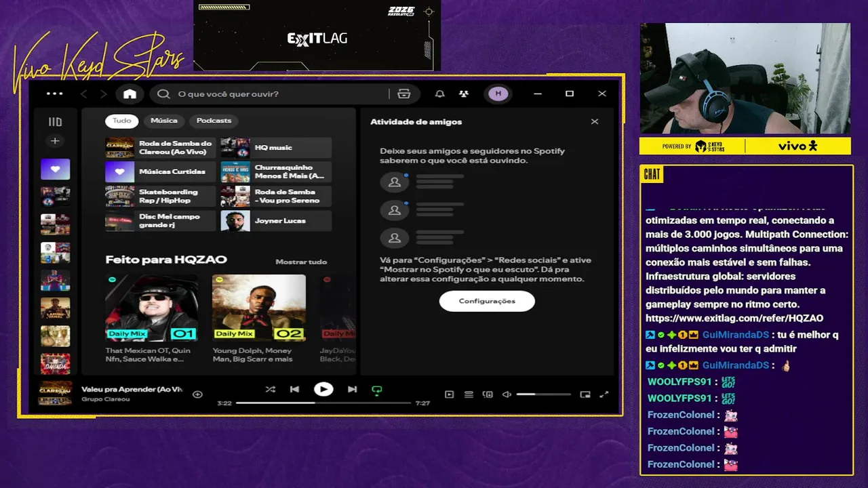The height and width of the screenshot is (488, 868).
Task: Open the profile 'H' avatar menu
Action: pos(498,94)
